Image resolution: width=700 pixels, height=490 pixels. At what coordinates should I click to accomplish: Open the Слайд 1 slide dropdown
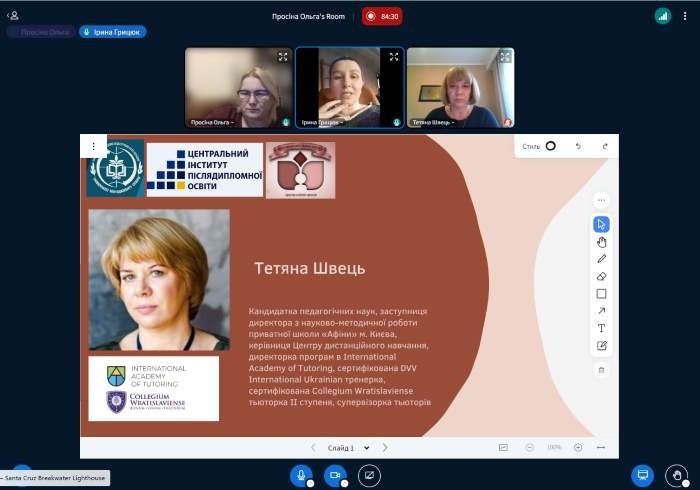coord(348,448)
